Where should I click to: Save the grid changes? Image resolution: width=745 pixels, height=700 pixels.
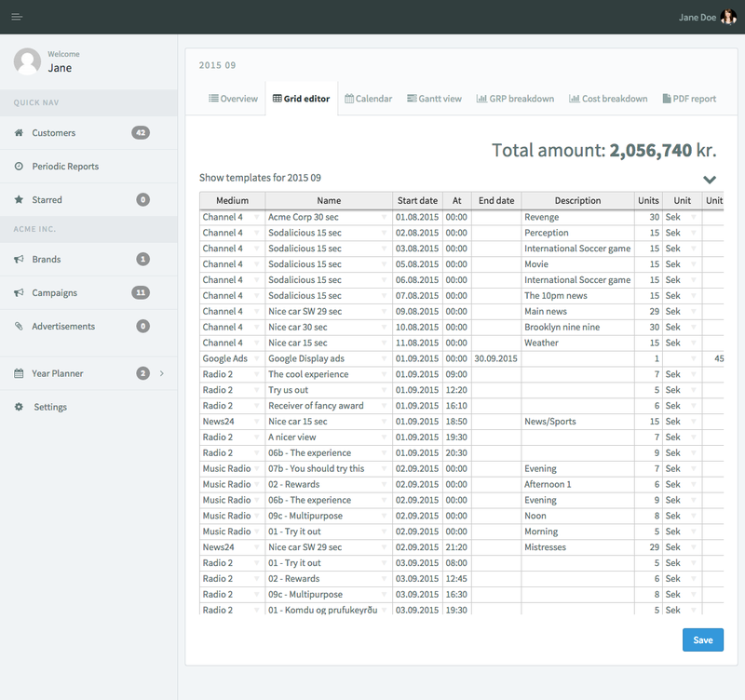pos(703,639)
